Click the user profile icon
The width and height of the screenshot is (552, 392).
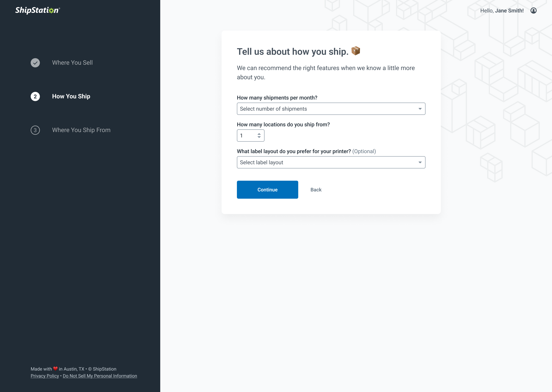pyautogui.click(x=534, y=11)
